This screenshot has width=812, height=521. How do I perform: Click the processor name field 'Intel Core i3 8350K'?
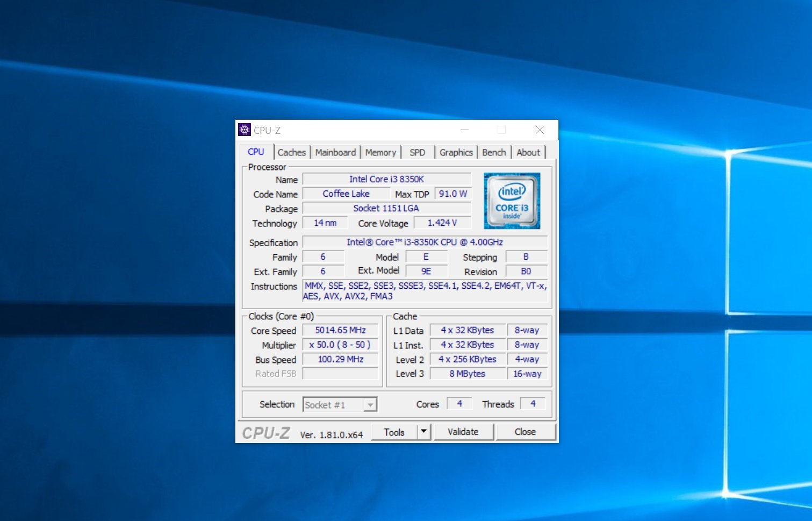(x=386, y=179)
